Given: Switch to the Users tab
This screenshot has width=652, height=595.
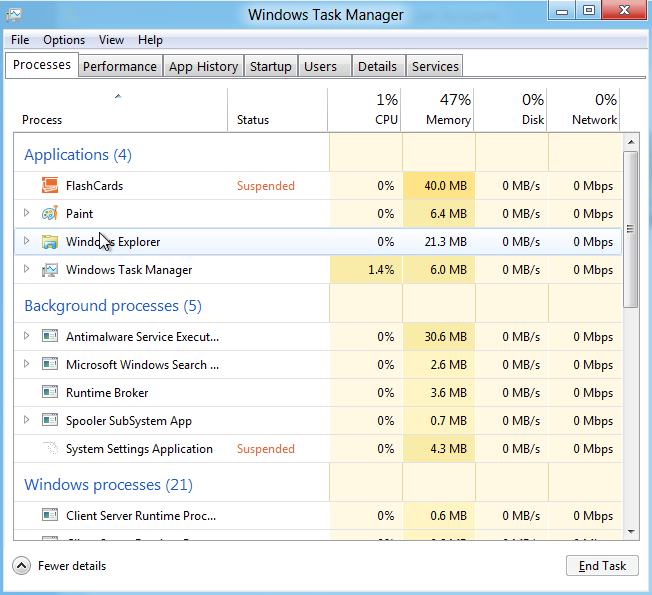Looking at the screenshot, I should 325,67.
